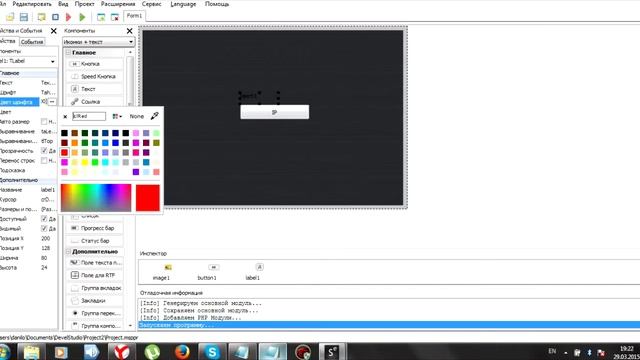640x360 pixels.
Task: Open the palette grid dropdown in color popup
Action: (117, 116)
